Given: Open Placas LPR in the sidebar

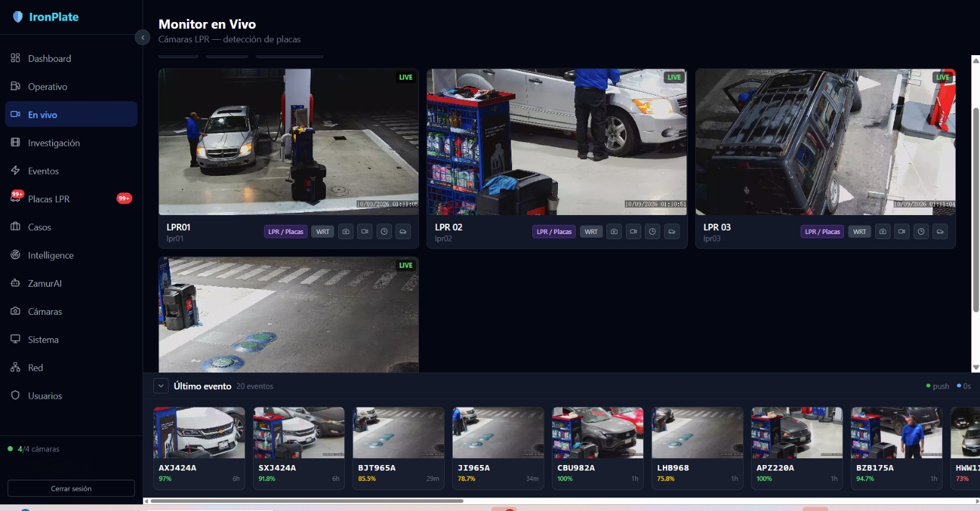Looking at the screenshot, I should [71, 199].
